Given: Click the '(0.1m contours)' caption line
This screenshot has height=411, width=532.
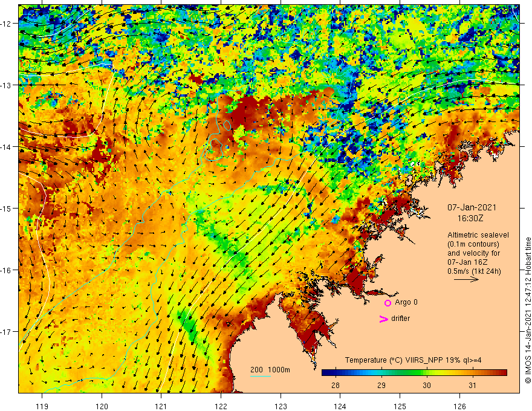Looking at the screenshot, I should [473, 244].
